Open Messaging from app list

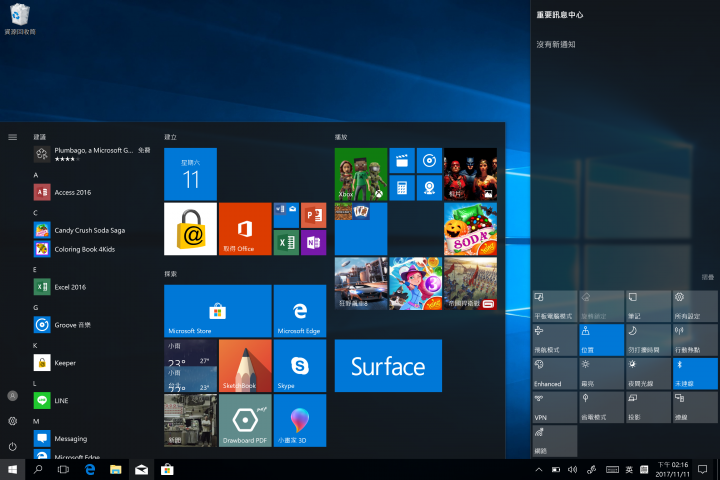92,439
